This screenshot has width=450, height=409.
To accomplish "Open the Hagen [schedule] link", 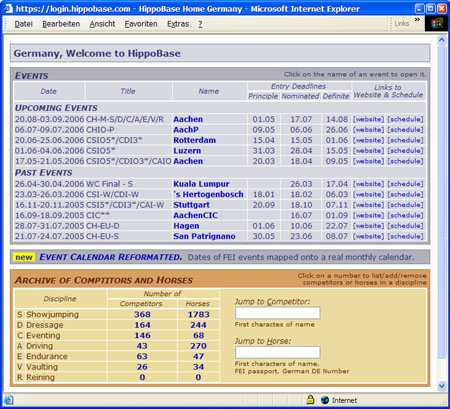I will point(405,226).
